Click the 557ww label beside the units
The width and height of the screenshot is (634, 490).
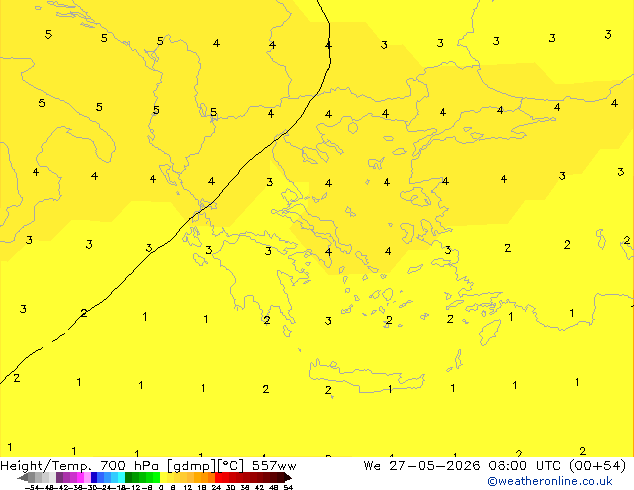coord(274,466)
